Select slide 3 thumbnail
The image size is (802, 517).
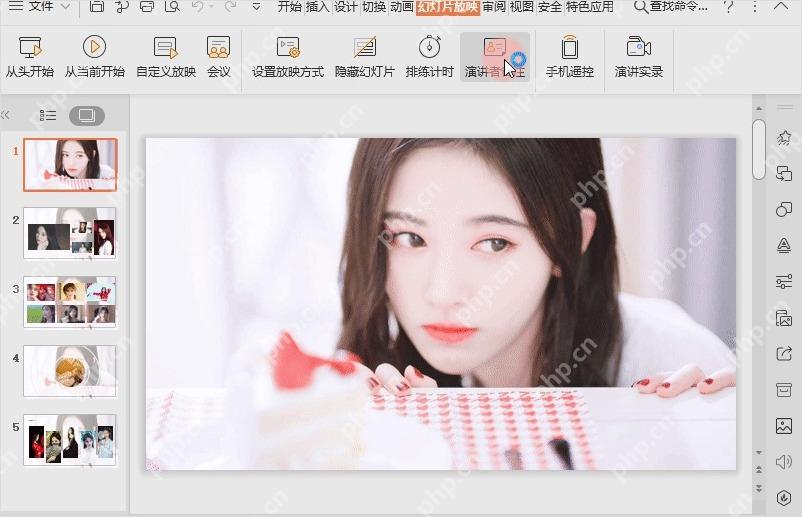70,302
